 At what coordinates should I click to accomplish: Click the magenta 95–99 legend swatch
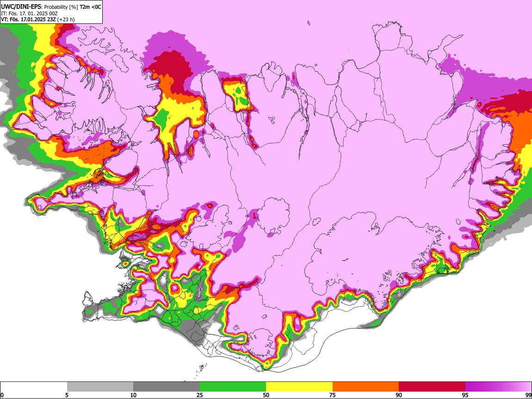[x=498, y=387]
